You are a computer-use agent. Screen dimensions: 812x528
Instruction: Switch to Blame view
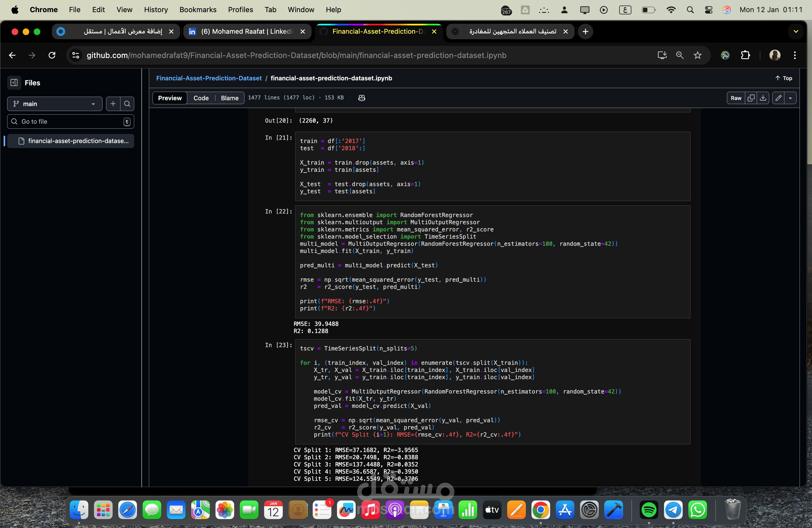tap(230, 98)
